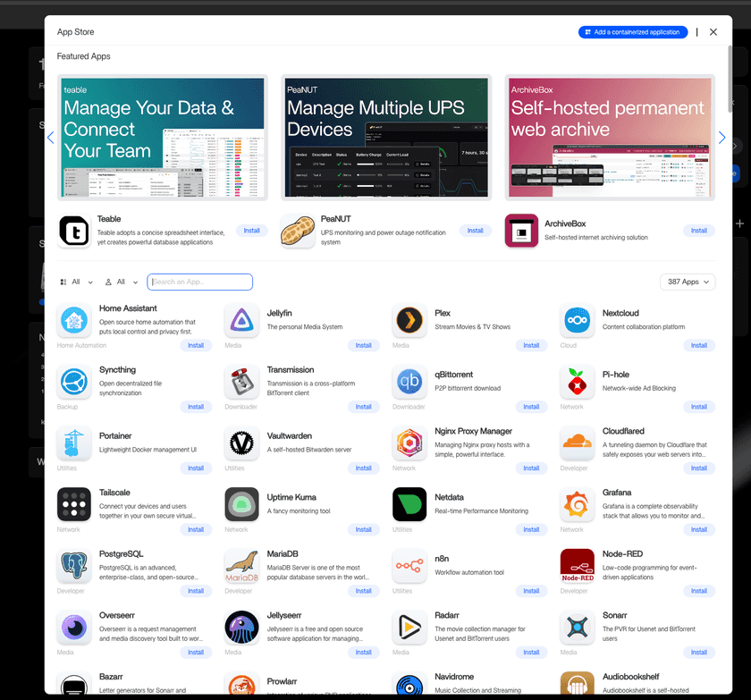Open the Transmission app icon
The image size is (751, 700).
tap(241, 382)
